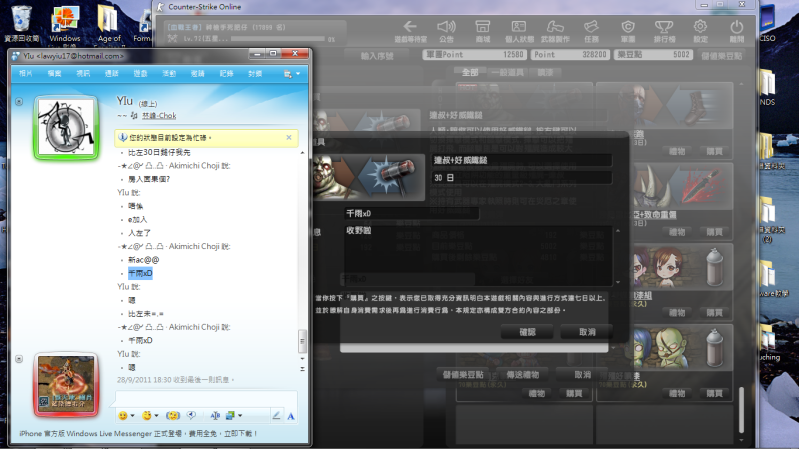Open the Recycle Bin desktop icon

[x=21, y=23]
